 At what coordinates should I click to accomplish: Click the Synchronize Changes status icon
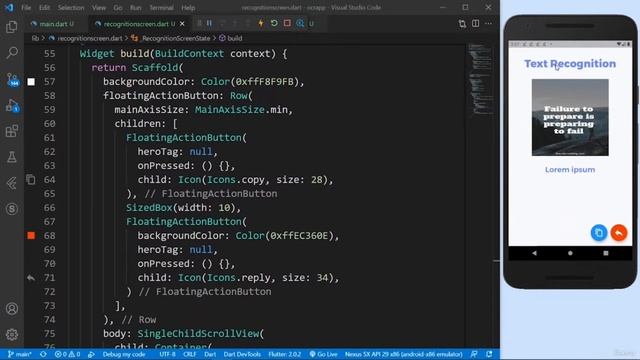point(43,354)
